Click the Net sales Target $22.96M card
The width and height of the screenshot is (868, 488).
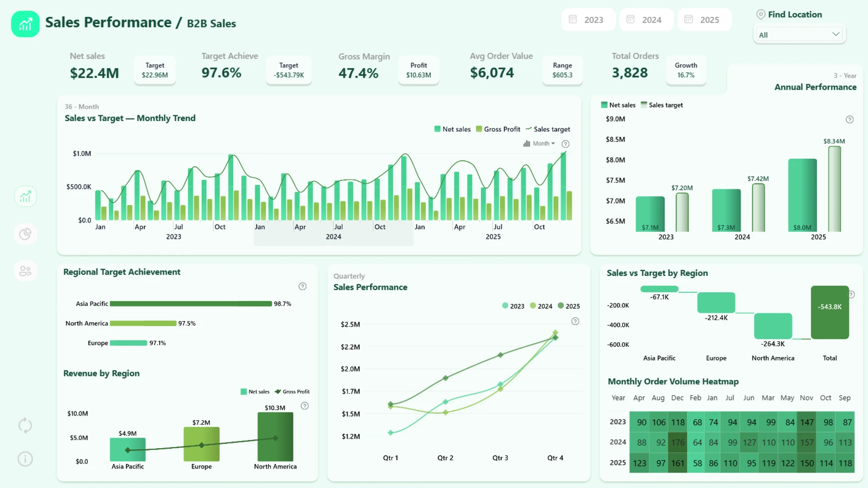pos(155,70)
